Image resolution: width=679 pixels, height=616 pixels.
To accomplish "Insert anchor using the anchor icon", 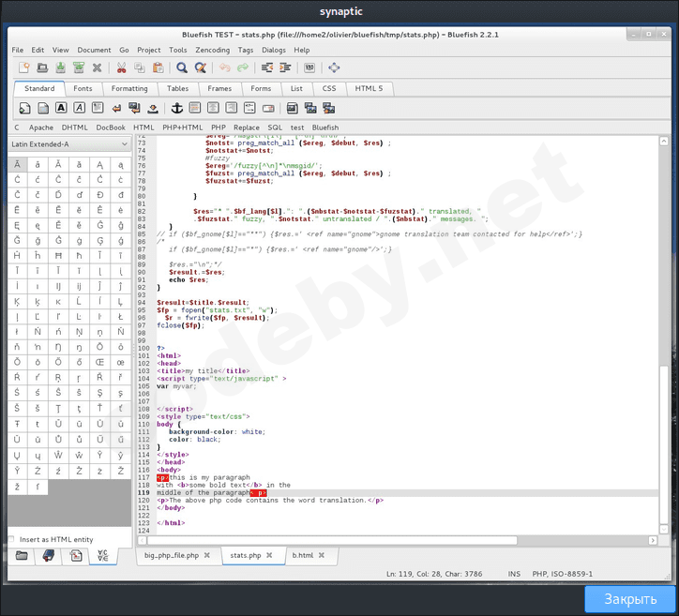I will click(x=175, y=108).
